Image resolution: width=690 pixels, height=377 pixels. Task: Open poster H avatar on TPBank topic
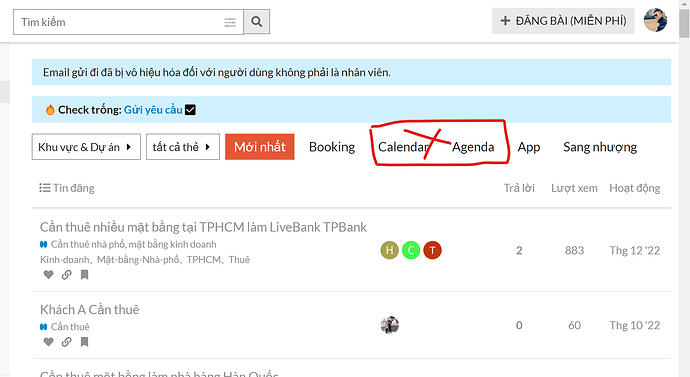click(389, 250)
